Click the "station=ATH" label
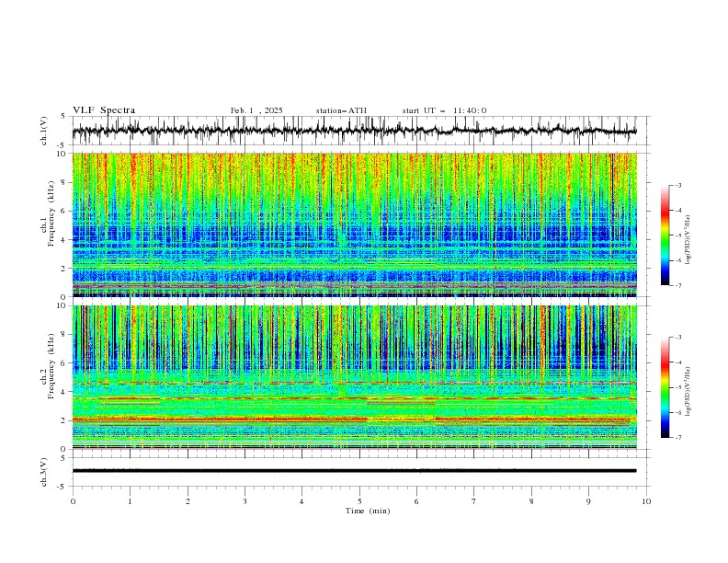This screenshot has height=563, width=728. coord(341,110)
